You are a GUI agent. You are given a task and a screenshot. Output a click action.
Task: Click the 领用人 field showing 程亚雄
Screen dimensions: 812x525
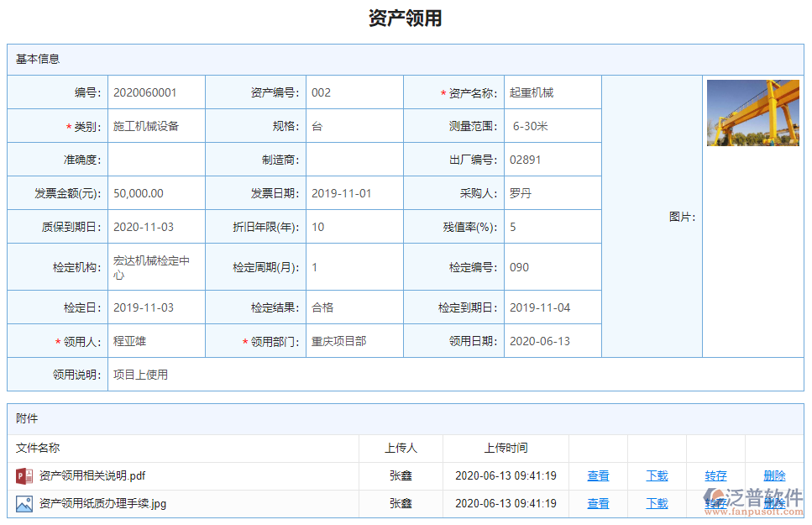(130, 341)
